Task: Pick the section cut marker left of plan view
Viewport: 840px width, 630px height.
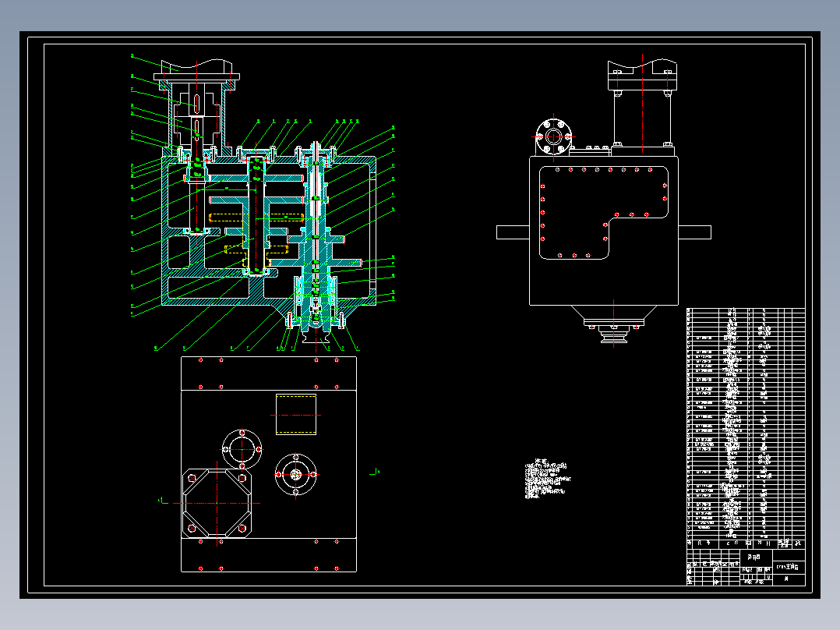Action: 162,501
